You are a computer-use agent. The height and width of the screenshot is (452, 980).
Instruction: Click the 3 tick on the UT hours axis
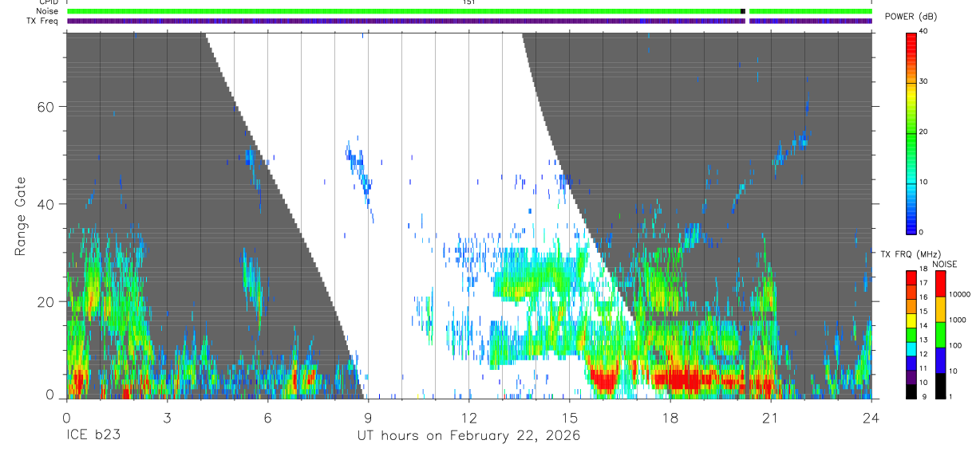pos(167,417)
